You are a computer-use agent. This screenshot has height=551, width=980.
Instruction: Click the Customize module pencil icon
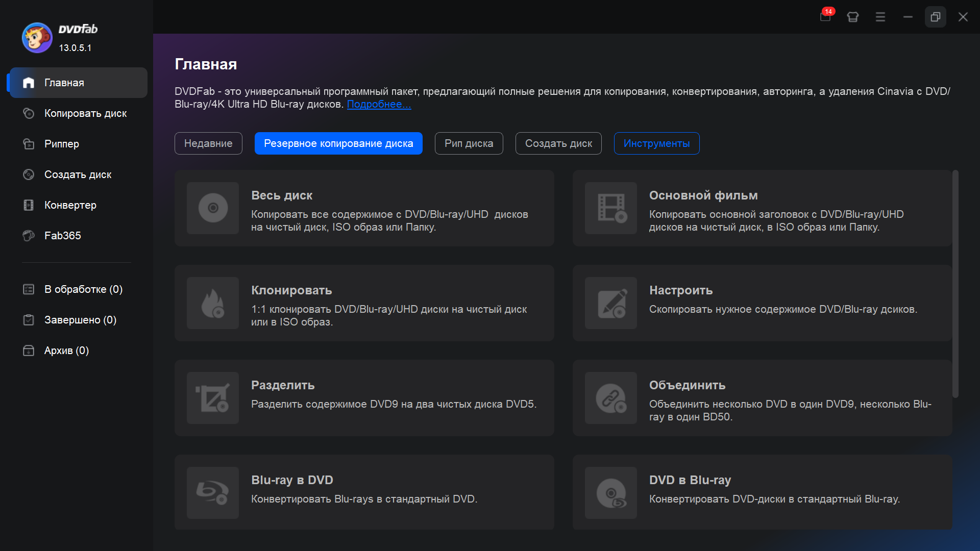611,303
